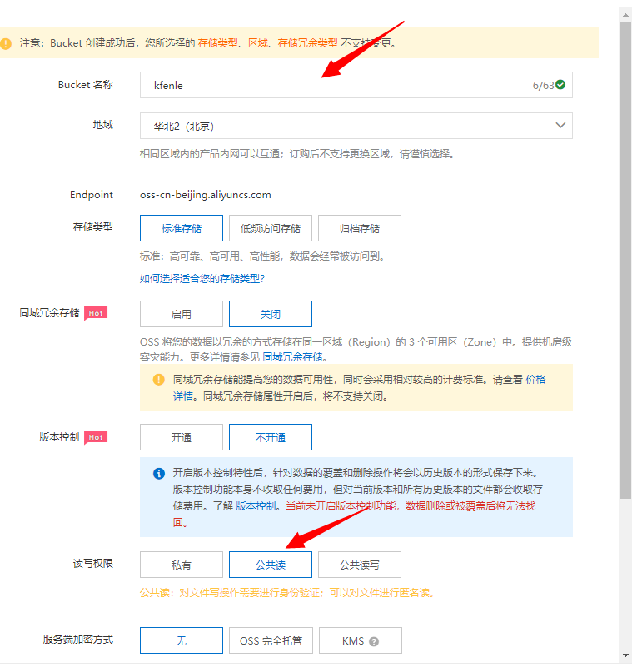Choose OSS 完全托管 encryption method
Screen dimensions: 632x672
pos(271,641)
